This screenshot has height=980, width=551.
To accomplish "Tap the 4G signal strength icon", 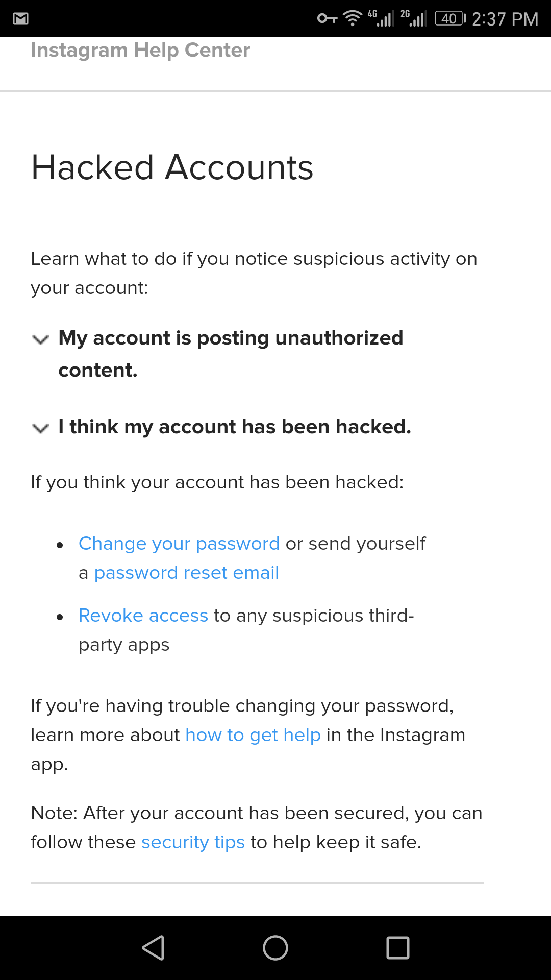I will point(381,18).
